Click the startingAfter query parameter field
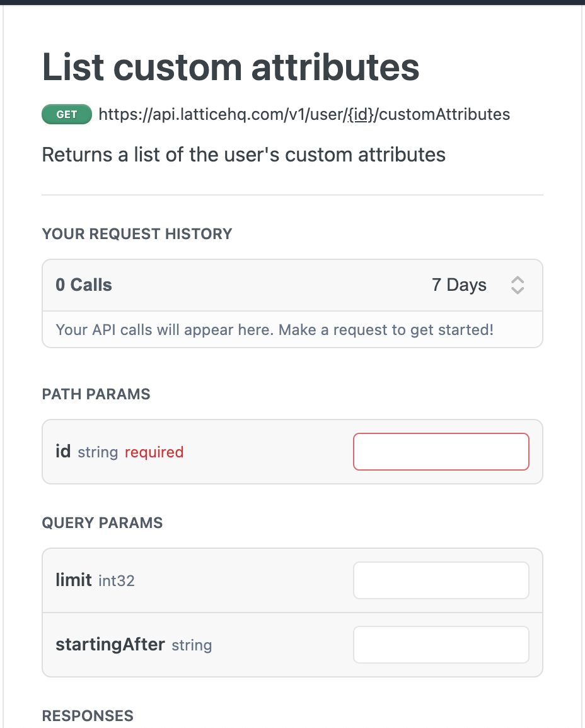 tap(441, 644)
